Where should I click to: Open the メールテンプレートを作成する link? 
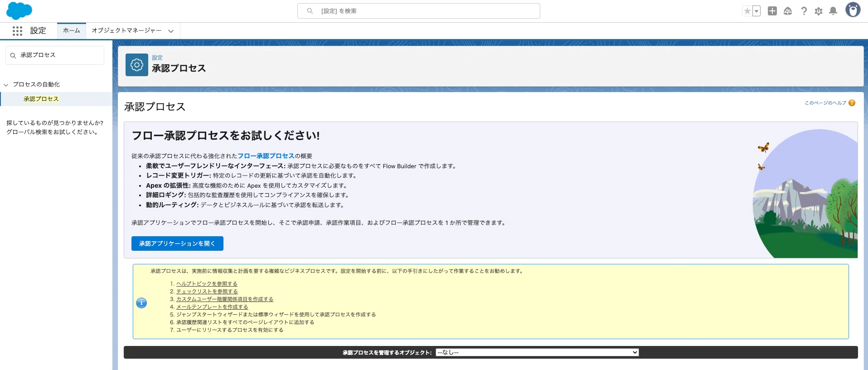click(212, 307)
